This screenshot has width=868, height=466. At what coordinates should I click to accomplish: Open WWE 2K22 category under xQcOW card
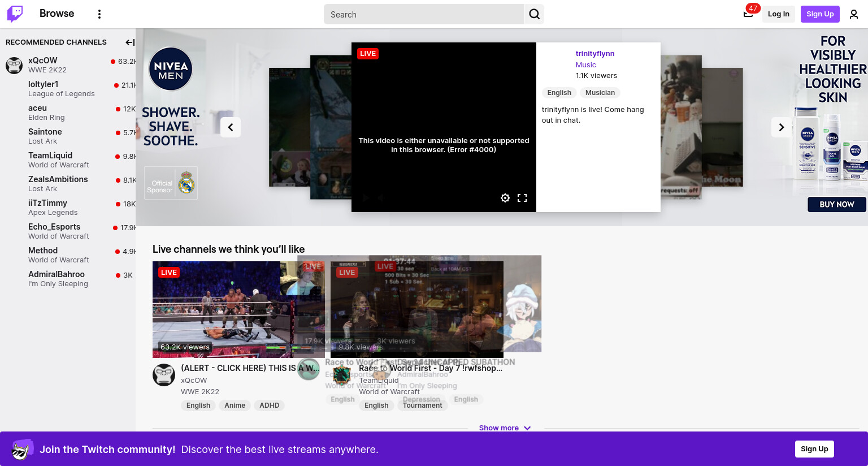pos(200,392)
